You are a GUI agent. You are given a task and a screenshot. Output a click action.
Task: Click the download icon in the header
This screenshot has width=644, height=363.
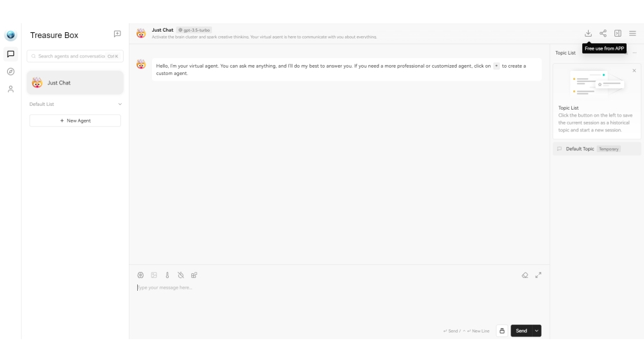tap(588, 34)
